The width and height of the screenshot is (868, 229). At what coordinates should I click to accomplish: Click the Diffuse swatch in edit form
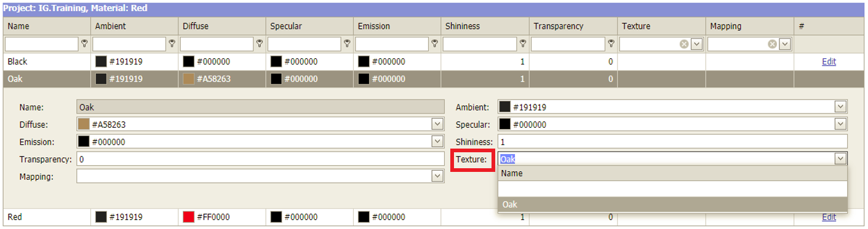coord(84,125)
